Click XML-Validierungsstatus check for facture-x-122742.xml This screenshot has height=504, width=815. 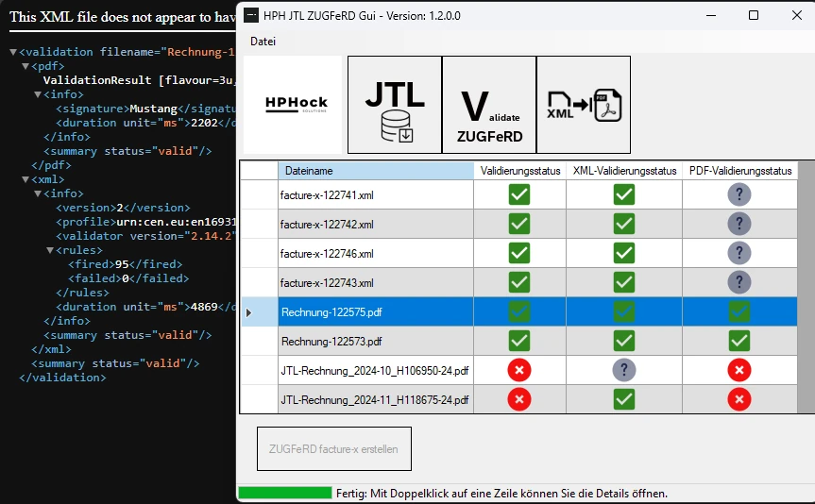pos(623,224)
